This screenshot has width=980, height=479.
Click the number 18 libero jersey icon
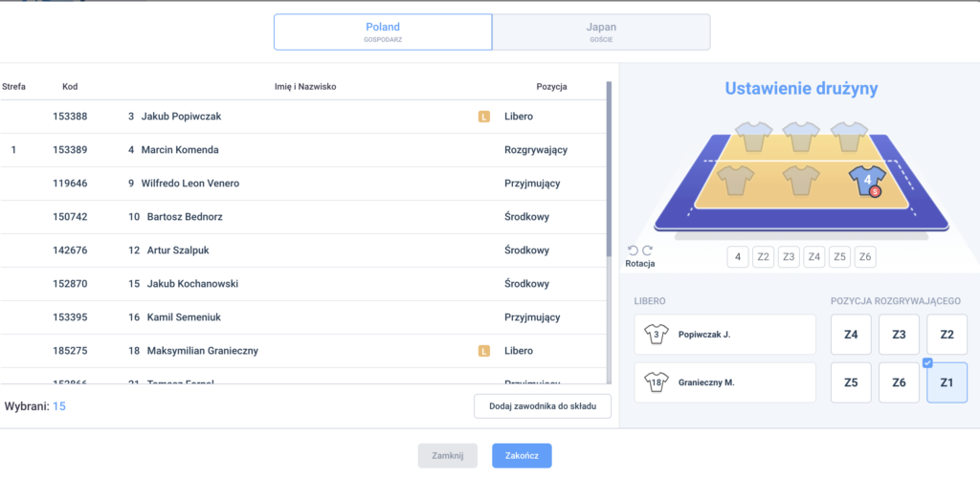656,382
